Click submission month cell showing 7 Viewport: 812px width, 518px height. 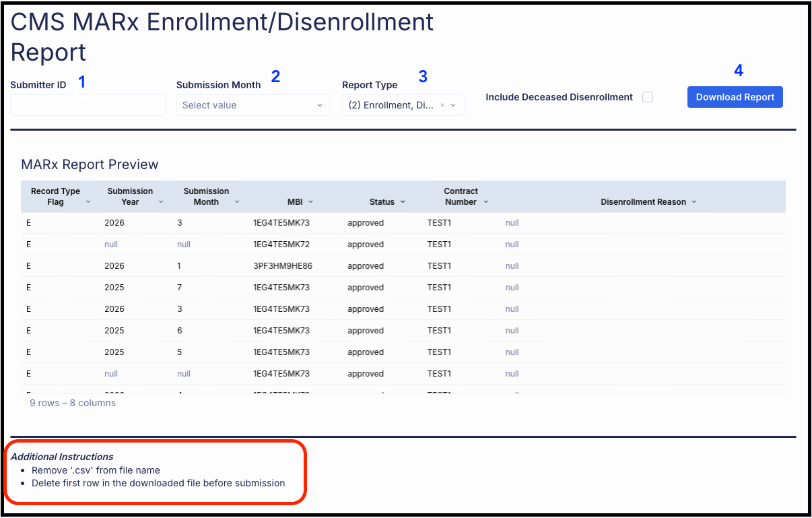coord(180,288)
